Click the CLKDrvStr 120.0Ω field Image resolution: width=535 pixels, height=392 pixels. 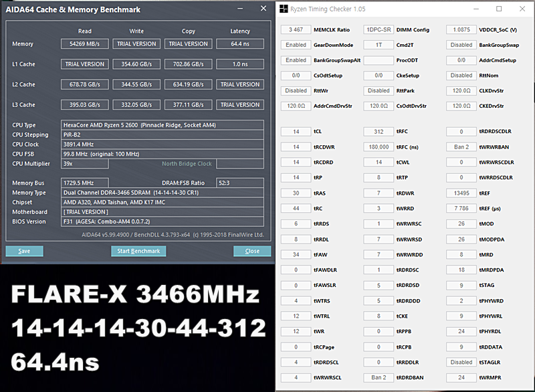pyautogui.click(x=461, y=90)
